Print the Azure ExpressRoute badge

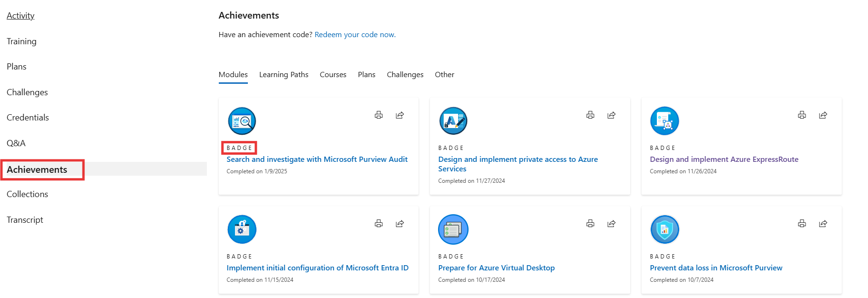pyautogui.click(x=802, y=115)
